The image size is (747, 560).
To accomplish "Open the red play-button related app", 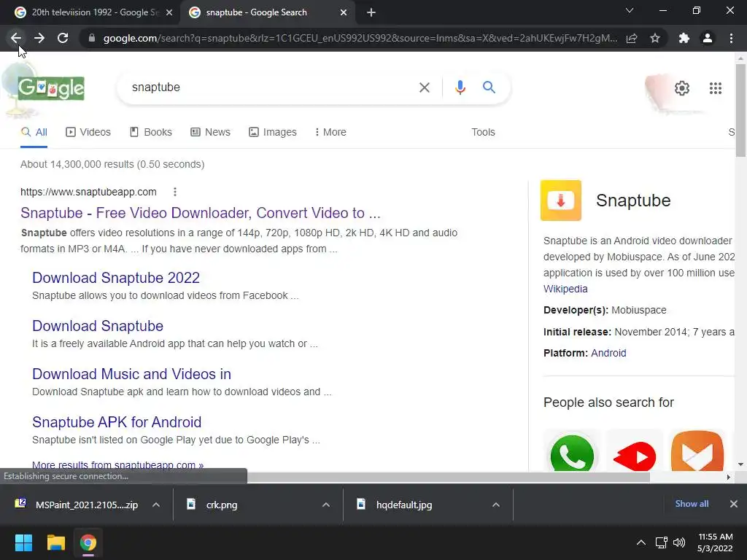I will [635, 452].
